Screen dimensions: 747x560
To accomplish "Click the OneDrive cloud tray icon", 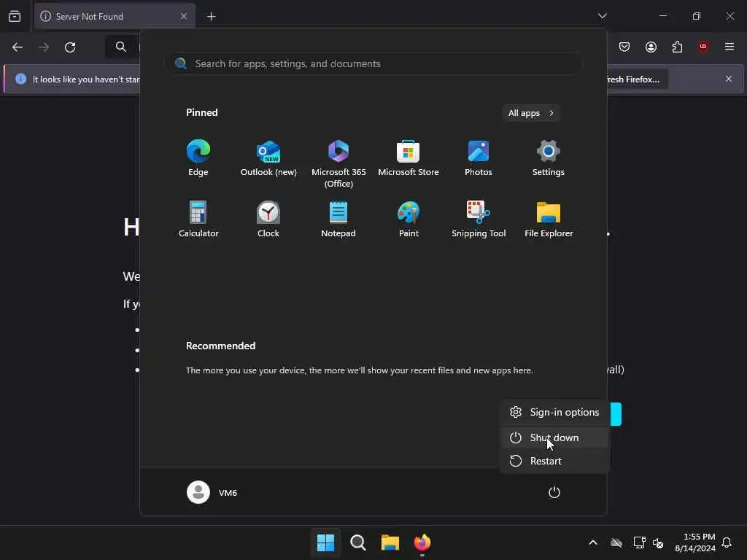I will pyautogui.click(x=616, y=542).
